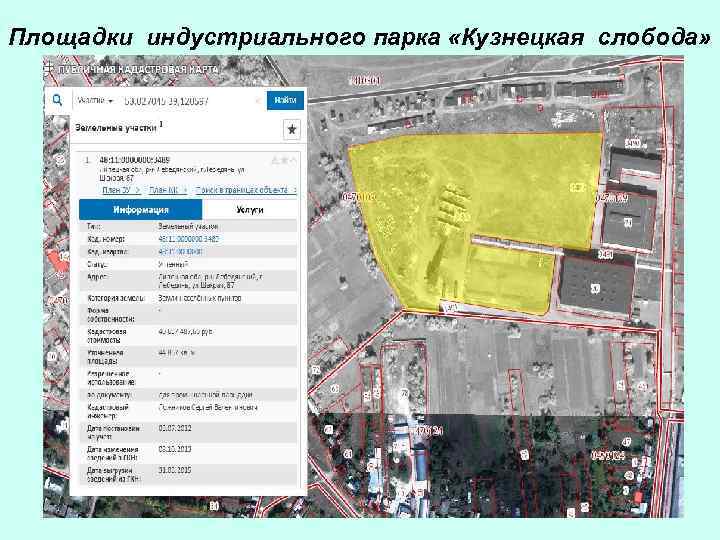Open the План ЗУ link
The image size is (720, 540).
[121, 190]
